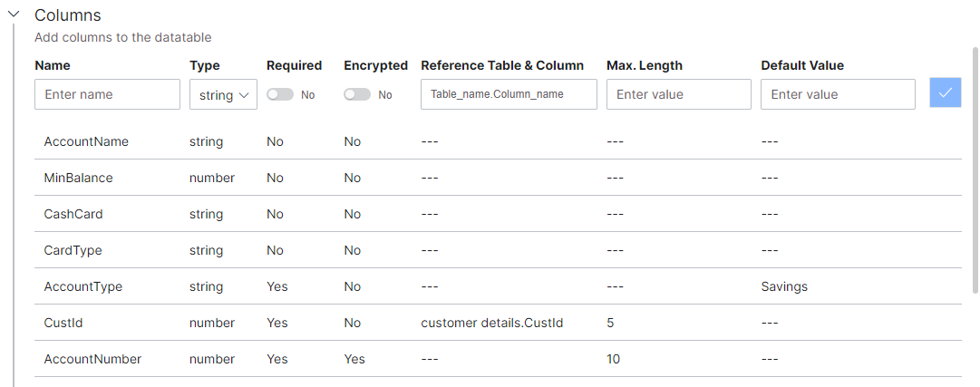The width and height of the screenshot is (980, 387).
Task: Click the Enter name input field
Action: [107, 94]
